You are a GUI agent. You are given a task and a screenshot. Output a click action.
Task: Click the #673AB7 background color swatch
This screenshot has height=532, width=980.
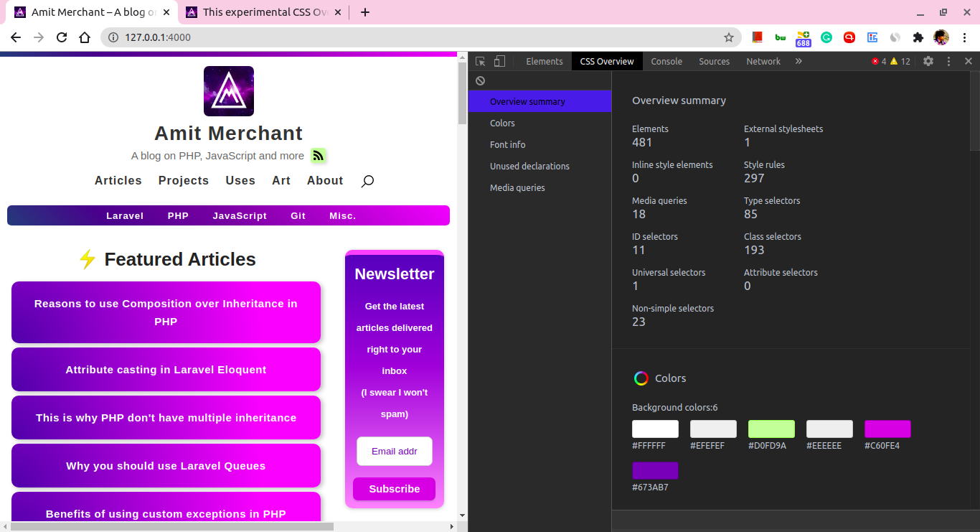655,471
